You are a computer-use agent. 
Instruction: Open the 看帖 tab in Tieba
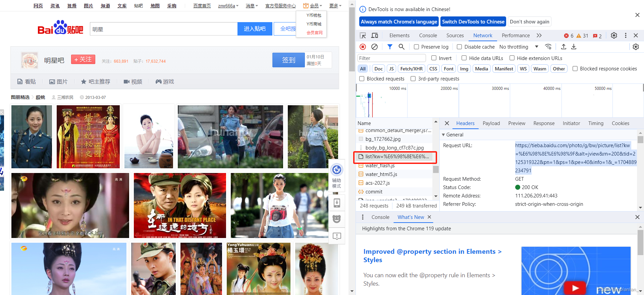click(26, 81)
